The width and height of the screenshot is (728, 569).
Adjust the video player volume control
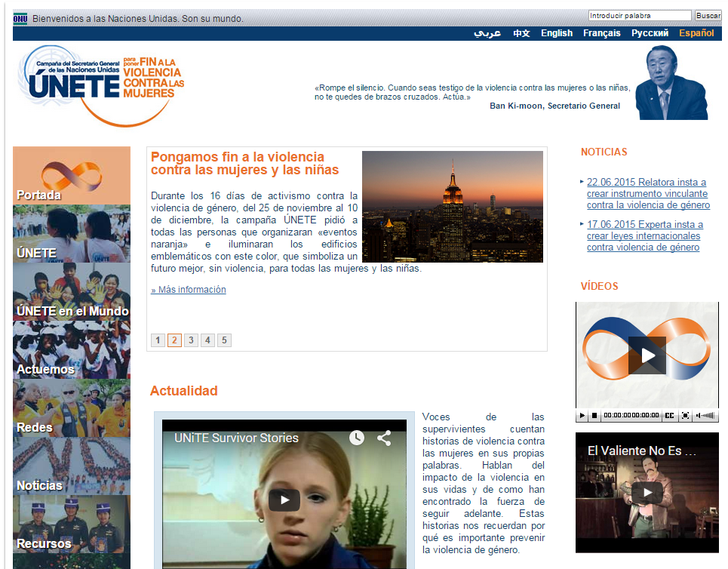pyautogui.click(x=705, y=415)
